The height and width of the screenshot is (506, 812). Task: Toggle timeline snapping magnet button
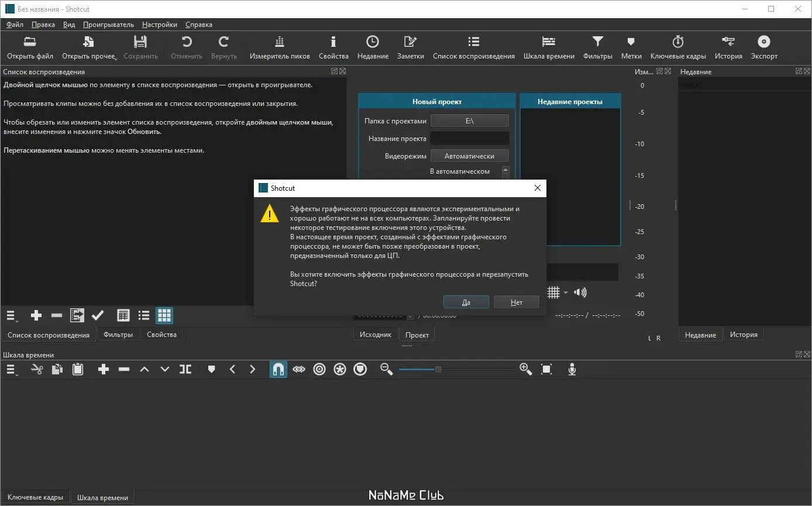[278, 369]
